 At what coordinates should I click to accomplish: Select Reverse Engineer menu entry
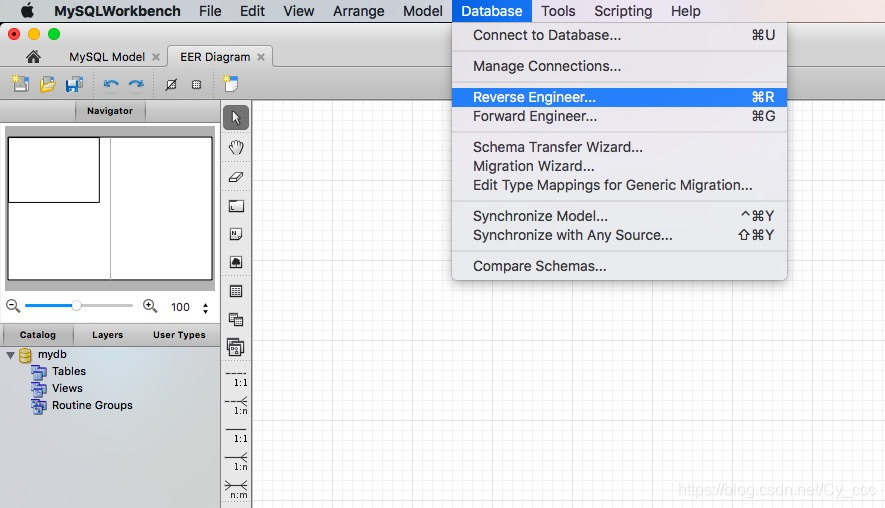(x=619, y=97)
